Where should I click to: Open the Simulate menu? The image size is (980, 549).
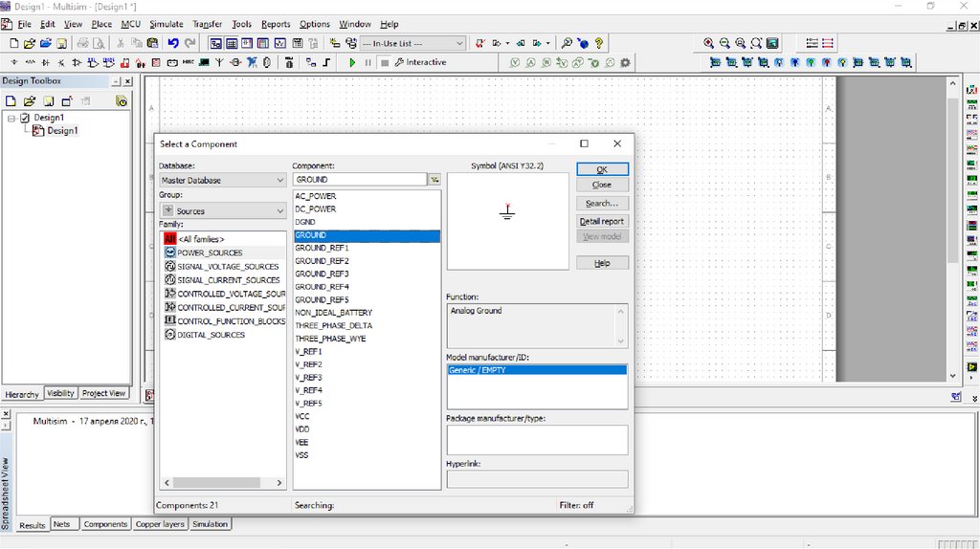point(166,24)
